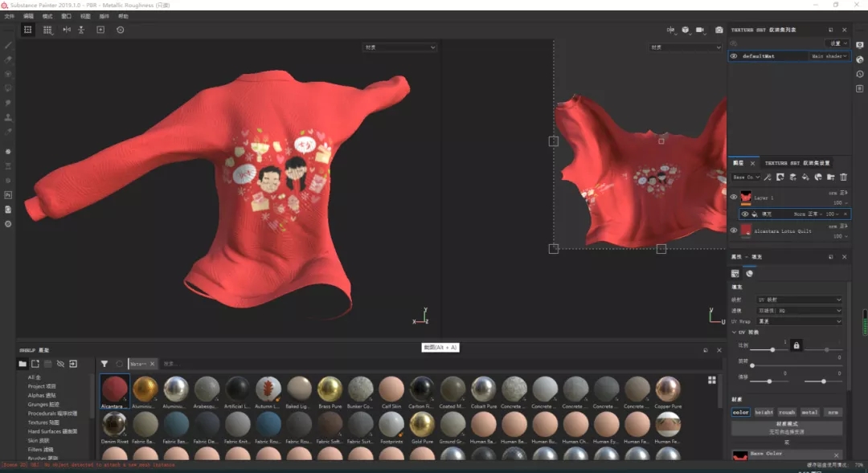Image resolution: width=868 pixels, height=473 pixels.
Task: Toggle the UV scale lock button
Action: [x=796, y=346]
